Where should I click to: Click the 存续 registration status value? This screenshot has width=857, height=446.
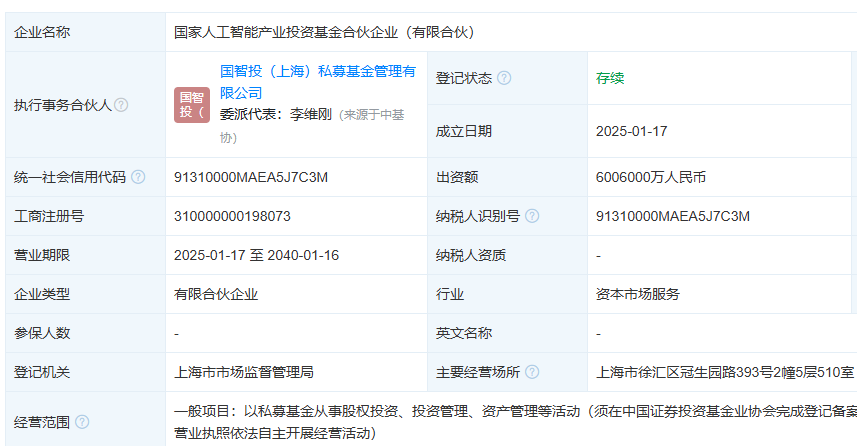point(610,78)
